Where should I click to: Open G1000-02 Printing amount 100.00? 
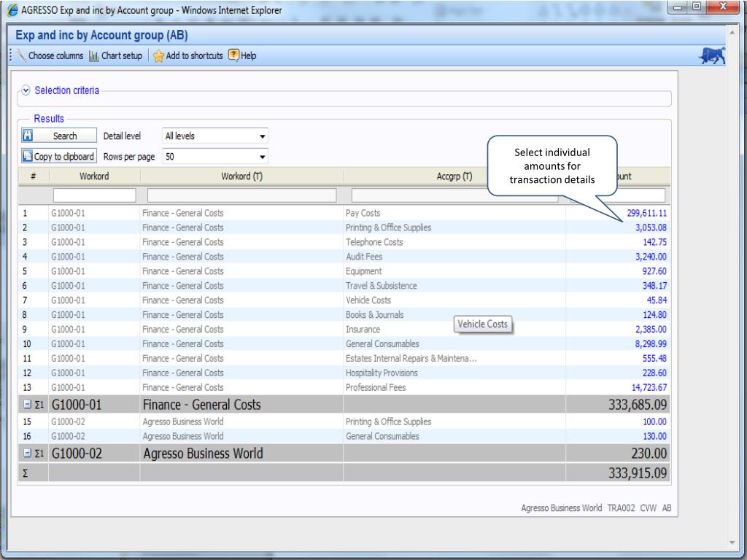pyautogui.click(x=654, y=421)
